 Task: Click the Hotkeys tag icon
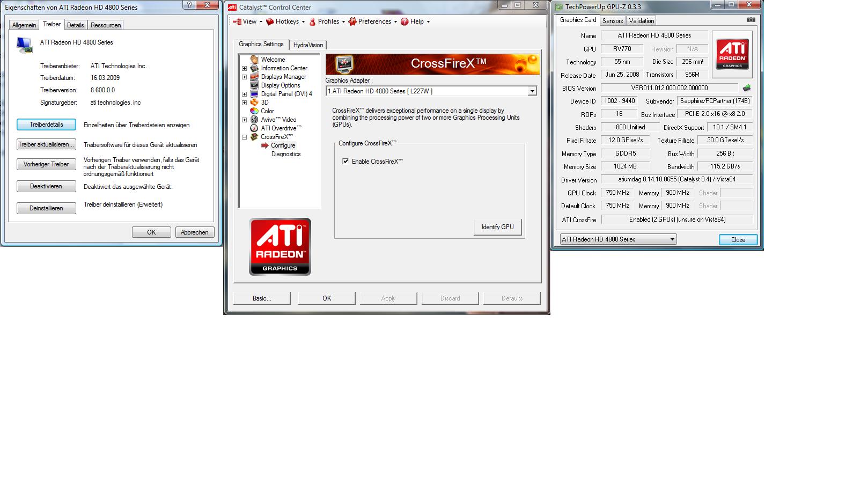(270, 21)
